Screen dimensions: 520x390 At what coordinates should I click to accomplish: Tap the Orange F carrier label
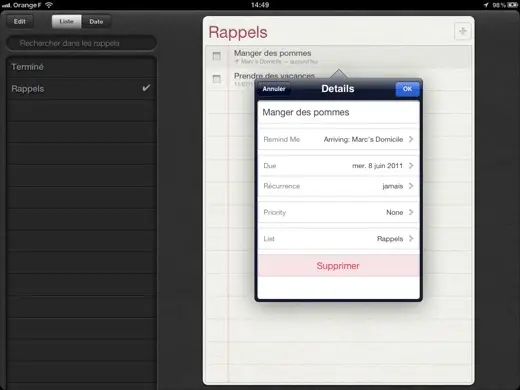pyautogui.click(x=27, y=5)
